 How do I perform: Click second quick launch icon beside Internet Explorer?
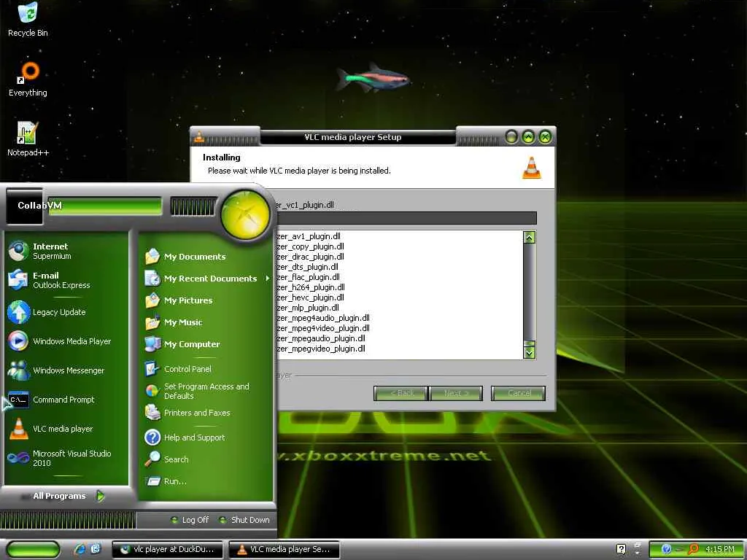[x=96, y=549]
